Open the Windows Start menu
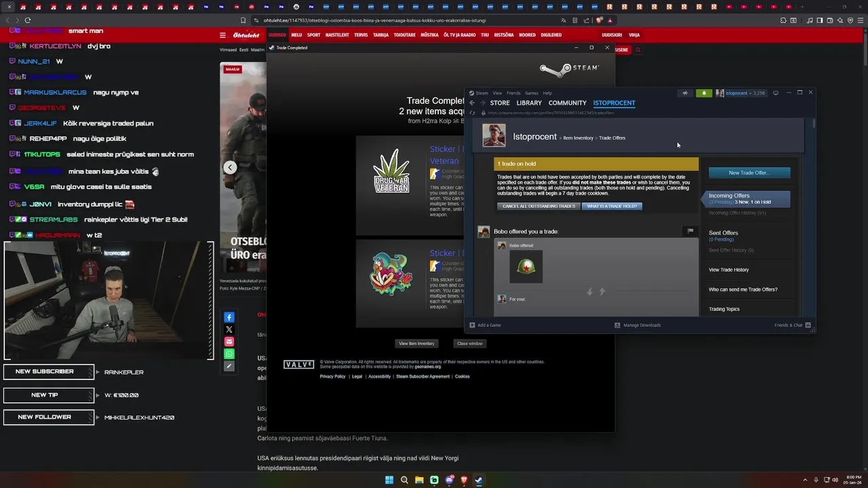 389,480
